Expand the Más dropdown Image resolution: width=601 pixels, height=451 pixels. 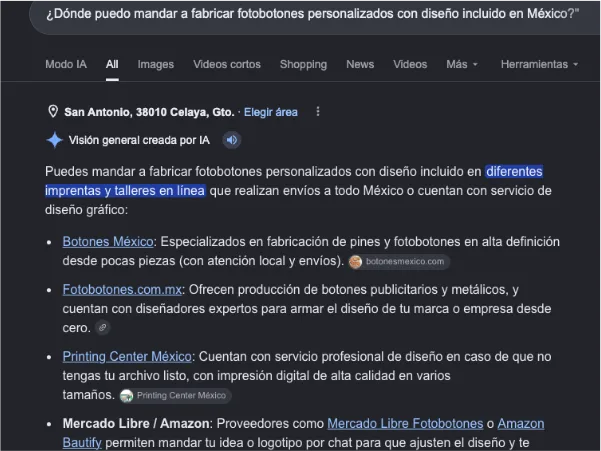click(x=462, y=64)
